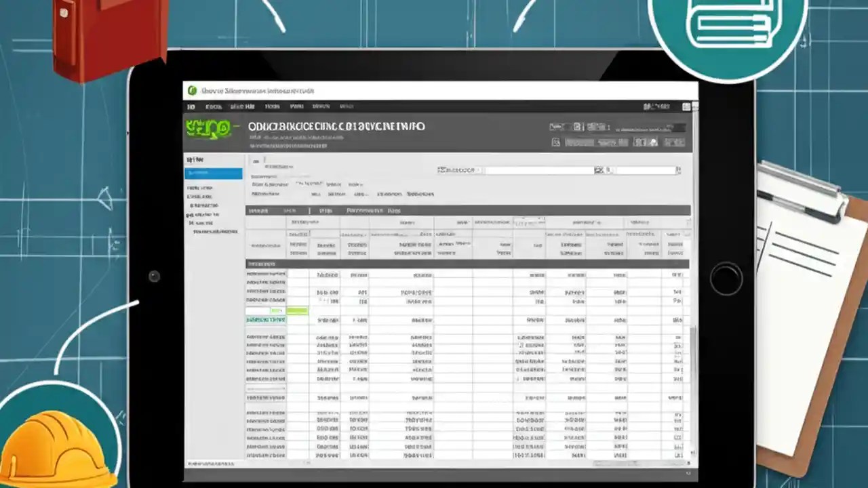Open the print icon in the header toolbar
This screenshot has width=868, height=488.
click(x=578, y=127)
